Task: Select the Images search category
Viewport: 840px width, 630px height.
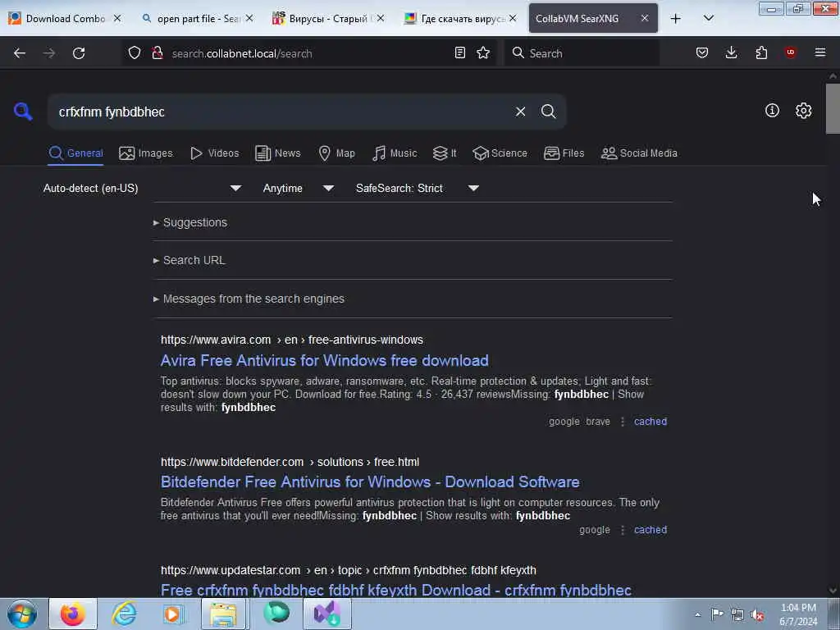Action: [146, 153]
